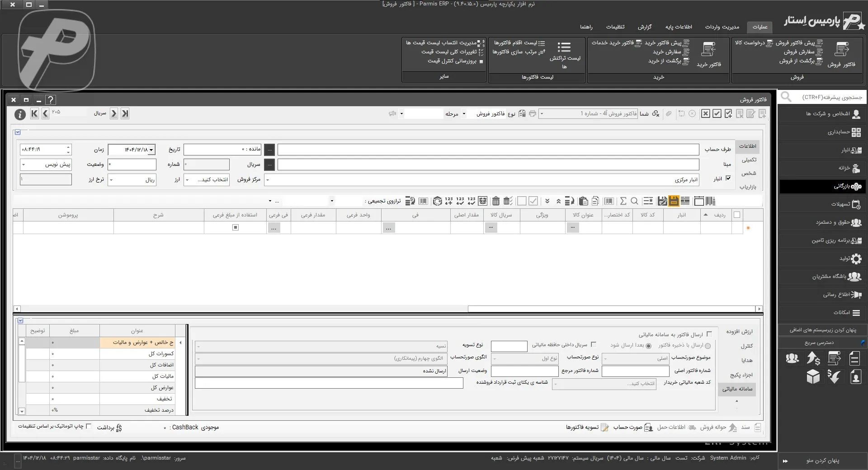Open the Base Information (اطلاعات پایه) tab
The image size is (868, 470).
[x=679, y=27]
